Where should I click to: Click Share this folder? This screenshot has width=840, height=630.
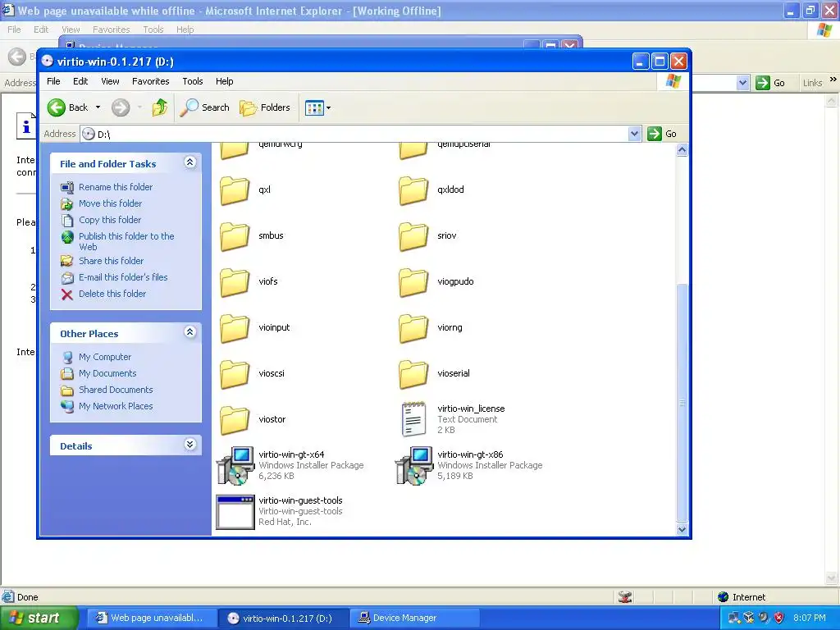(111, 261)
